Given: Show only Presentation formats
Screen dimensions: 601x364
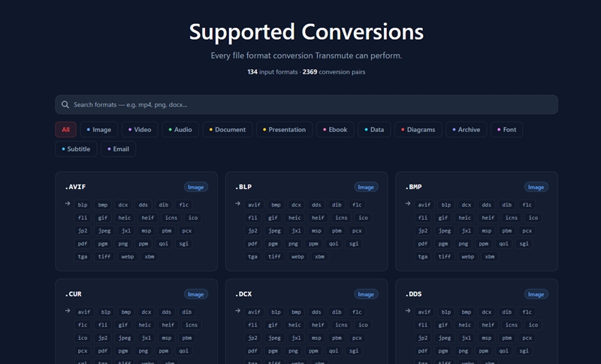Looking at the screenshot, I should 284,129.
